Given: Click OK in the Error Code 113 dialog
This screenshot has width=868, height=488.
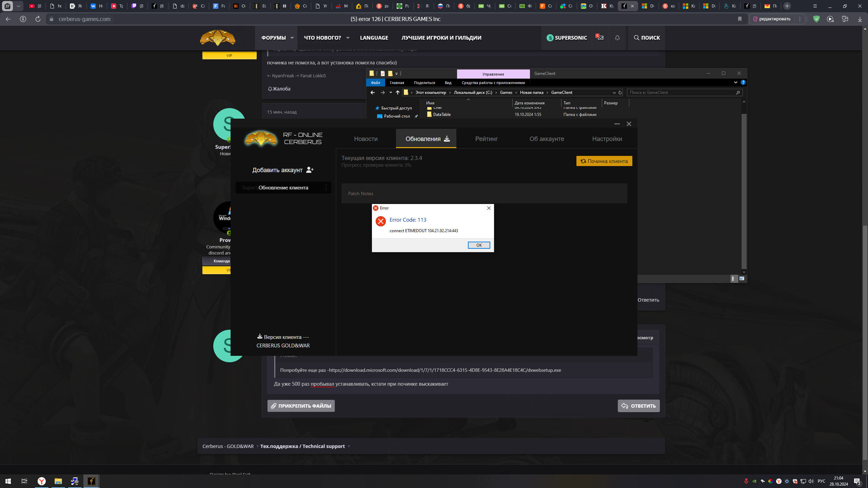Looking at the screenshot, I should tap(479, 245).
